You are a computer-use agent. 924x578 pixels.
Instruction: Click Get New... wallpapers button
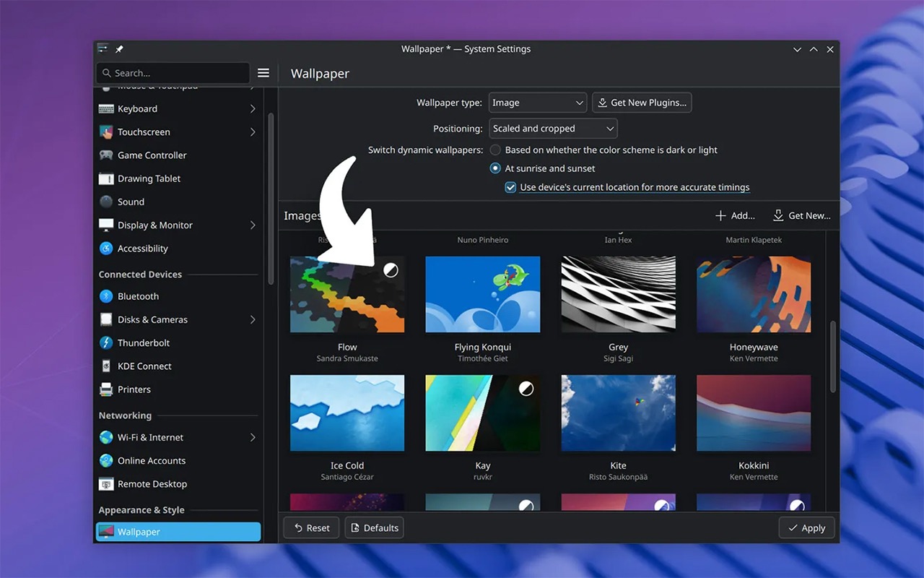pos(801,215)
